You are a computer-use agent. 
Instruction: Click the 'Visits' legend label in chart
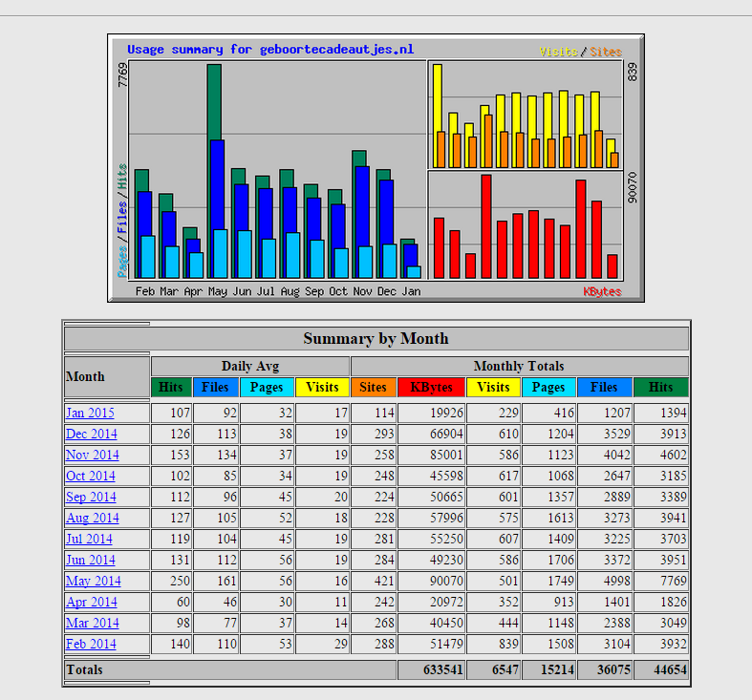[559, 52]
